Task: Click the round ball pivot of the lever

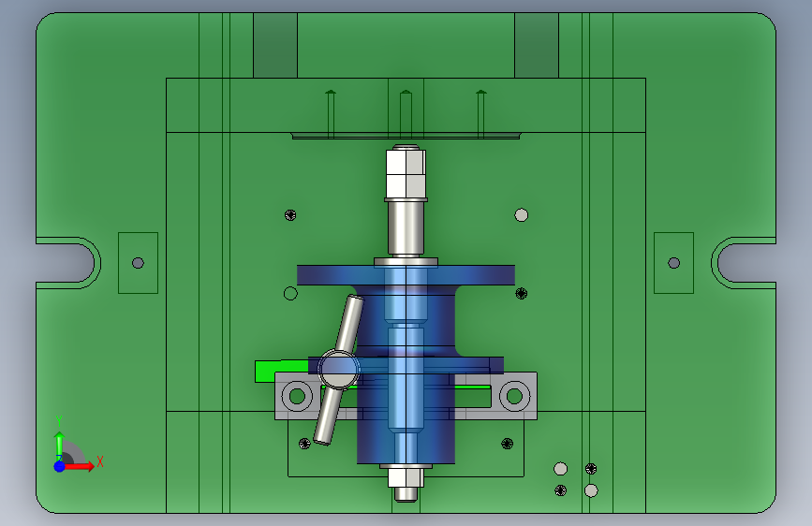Action: point(339,369)
